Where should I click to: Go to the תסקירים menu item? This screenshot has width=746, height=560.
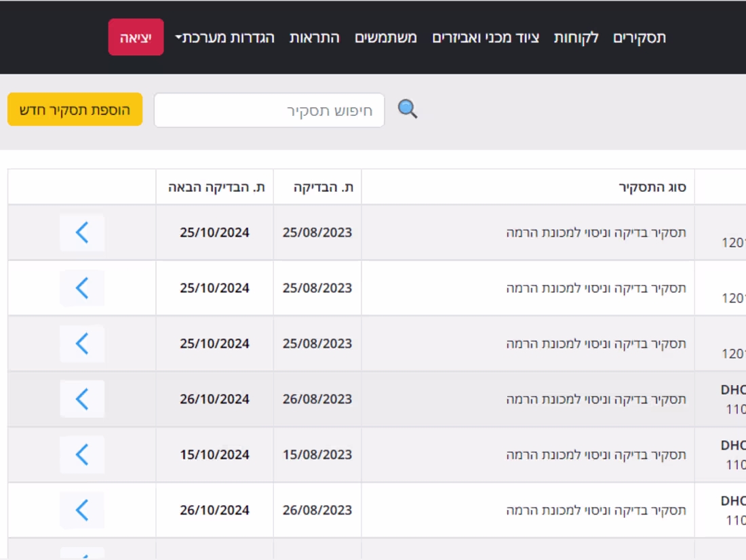coord(639,37)
